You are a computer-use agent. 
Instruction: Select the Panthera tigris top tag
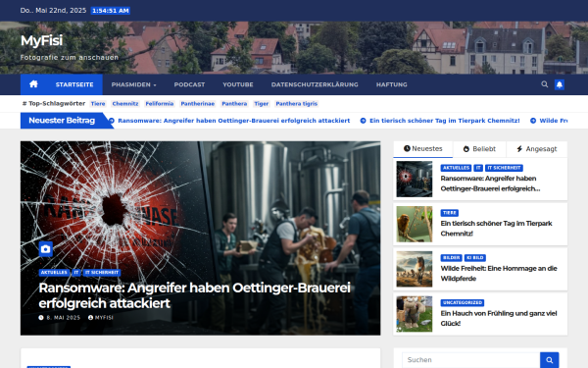pyautogui.click(x=297, y=104)
